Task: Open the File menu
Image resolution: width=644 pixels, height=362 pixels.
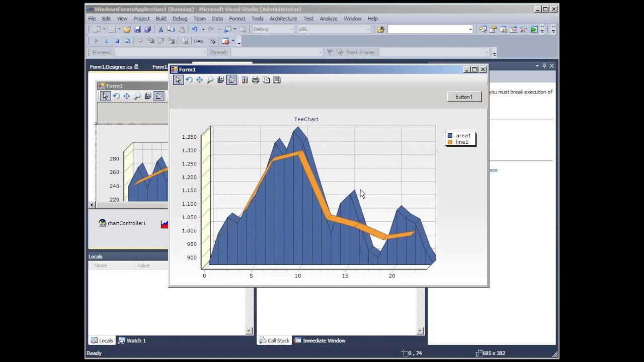Action: click(x=92, y=19)
